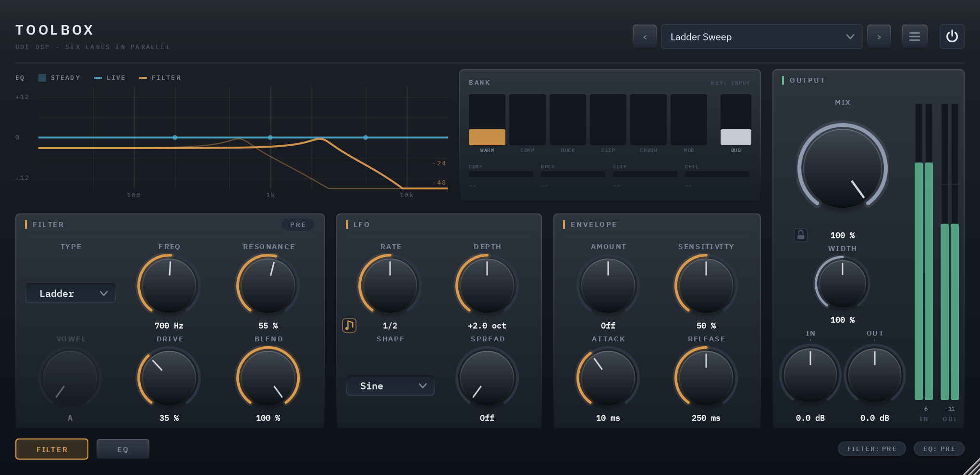
Task: Toggle the FILTER curve legend
Action: (160, 78)
